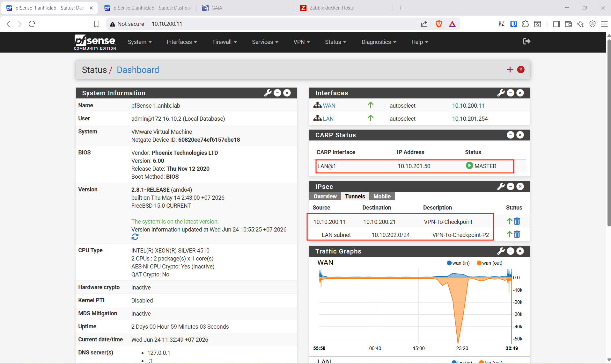This screenshot has width=611, height=364.
Task: Expand the VPN dropdown menu
Action: 302,42
